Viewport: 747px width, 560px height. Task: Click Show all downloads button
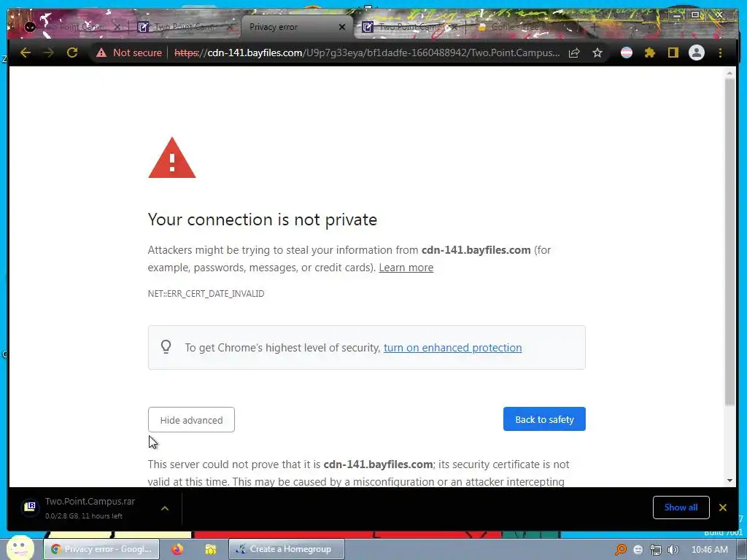[x=681, y=507]
